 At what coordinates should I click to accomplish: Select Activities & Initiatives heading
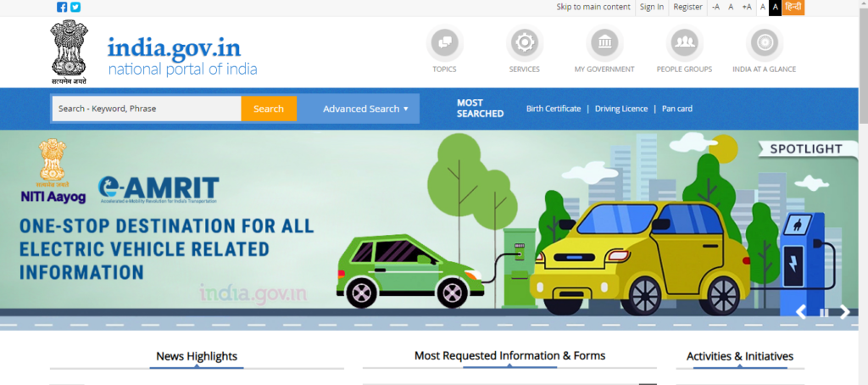click(739, 356)
